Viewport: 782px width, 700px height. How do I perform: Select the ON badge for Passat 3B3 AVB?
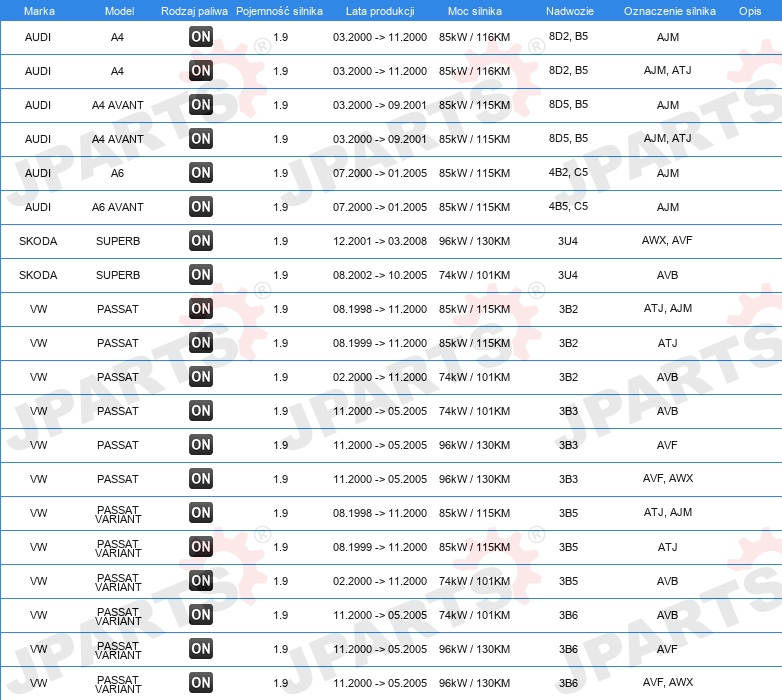click(x=201, y=411)
